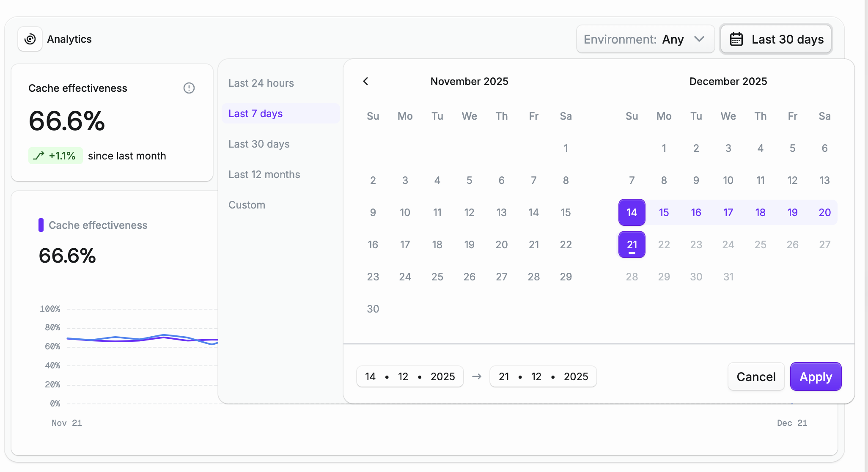Select the Last 12 months preset
Image resolution: width=868 pixels, height=472 pixels.
[264, 174]
